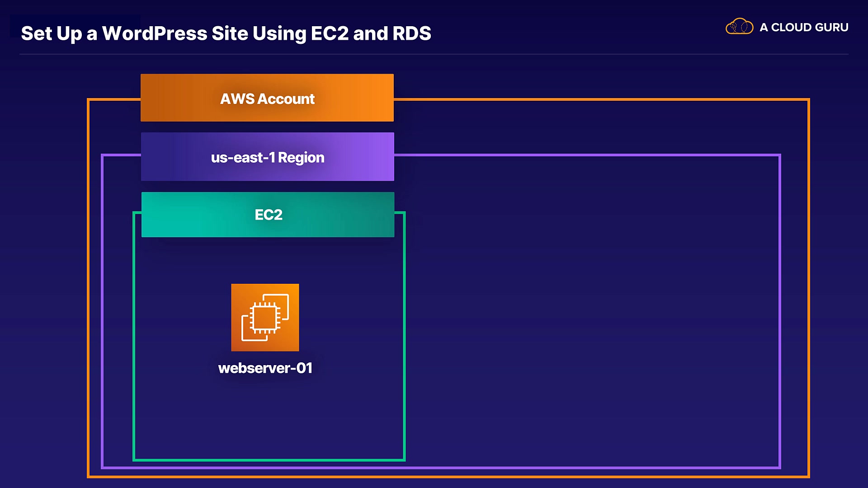The height and width of the screenshot is (488, 868).
Task: Click the words Set Up in title
Action: point(51,33)
